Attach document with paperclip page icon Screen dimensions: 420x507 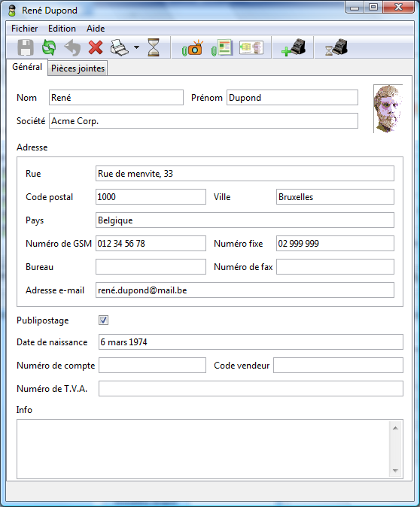(x=221, y=48)
